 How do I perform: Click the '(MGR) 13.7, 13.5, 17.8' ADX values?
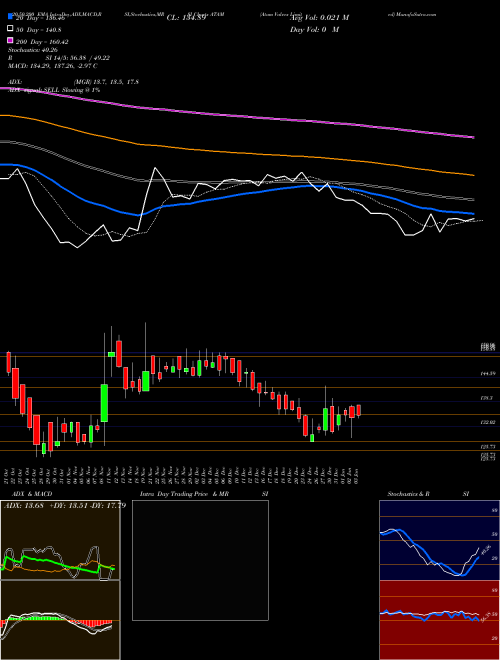[106, 82]
